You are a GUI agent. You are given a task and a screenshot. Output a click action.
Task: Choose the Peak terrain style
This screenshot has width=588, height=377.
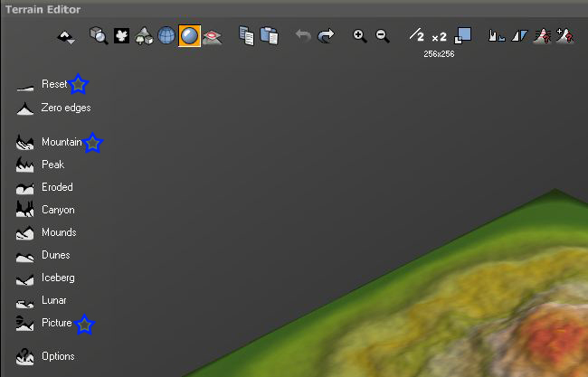point(40,165)
